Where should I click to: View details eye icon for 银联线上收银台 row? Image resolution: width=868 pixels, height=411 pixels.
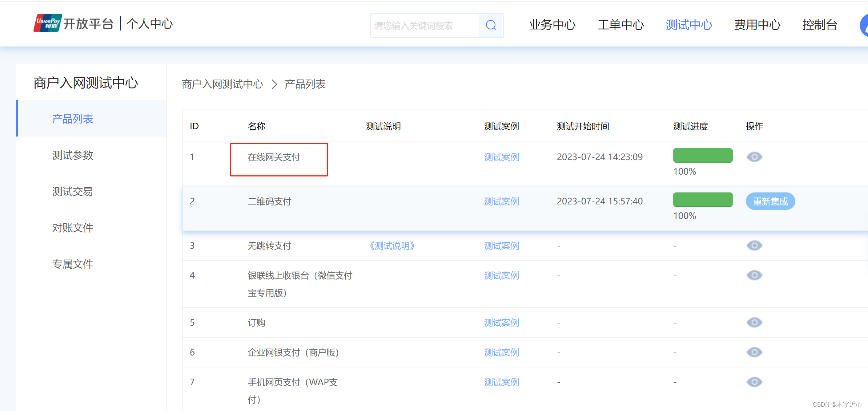754,275
